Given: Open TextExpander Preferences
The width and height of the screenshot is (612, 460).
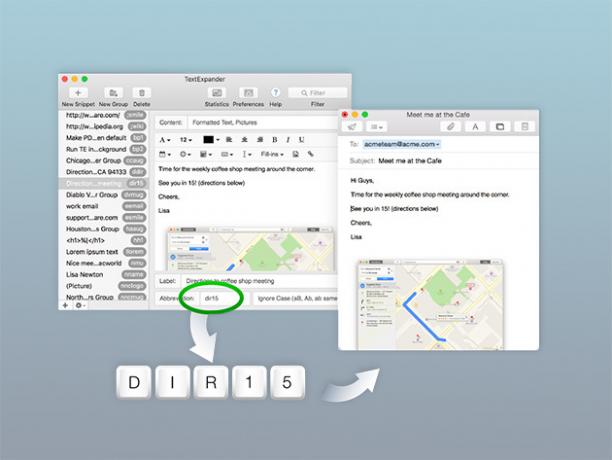Looking at the screenshot, I should [248, 93].
